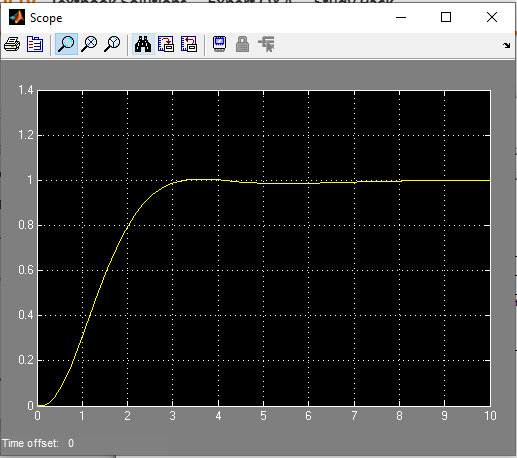Click the y-axis label 0.2
Viewport: 517px width, 458px height.
pos(26,360)
